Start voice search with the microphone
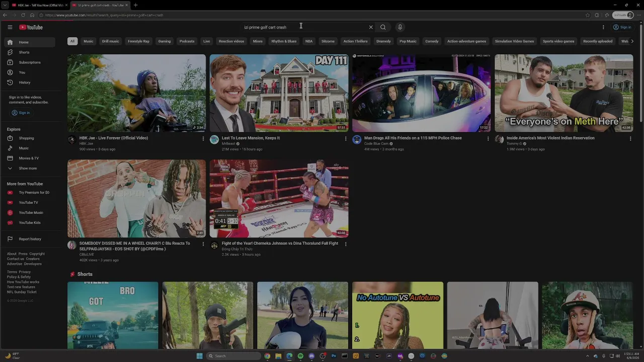Image resolution: width=644 pixels, height=362 pixels. (400, 27)
